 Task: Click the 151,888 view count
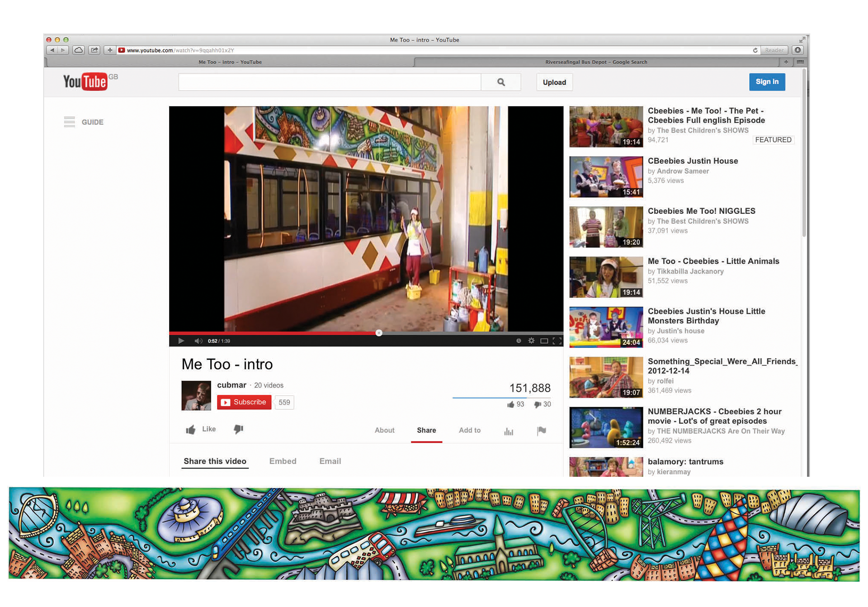click(x=530, y=388)
